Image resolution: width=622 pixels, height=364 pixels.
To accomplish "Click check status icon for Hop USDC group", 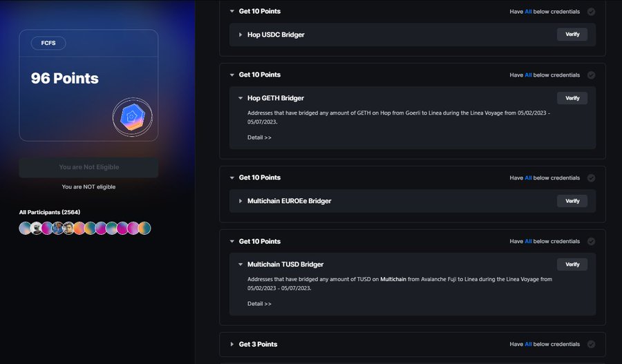I will 591,12.
